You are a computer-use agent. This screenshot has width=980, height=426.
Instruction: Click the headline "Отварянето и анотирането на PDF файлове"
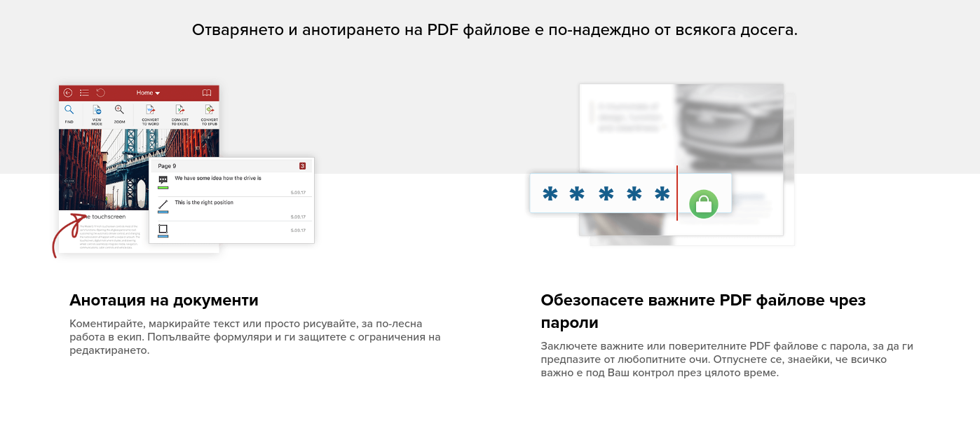coord(494,31)
